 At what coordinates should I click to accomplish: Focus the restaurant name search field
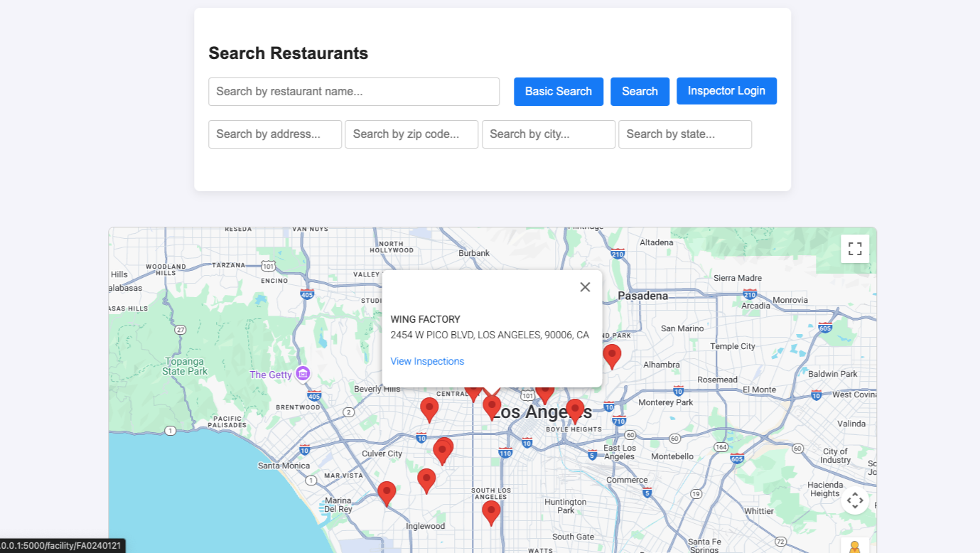[x=354, y=92]
